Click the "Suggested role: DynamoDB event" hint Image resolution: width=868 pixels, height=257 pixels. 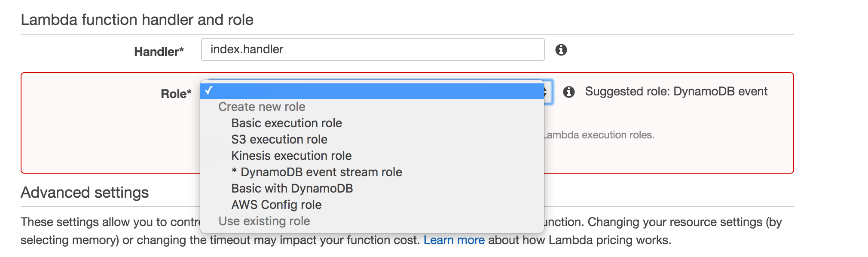(676, 92)
